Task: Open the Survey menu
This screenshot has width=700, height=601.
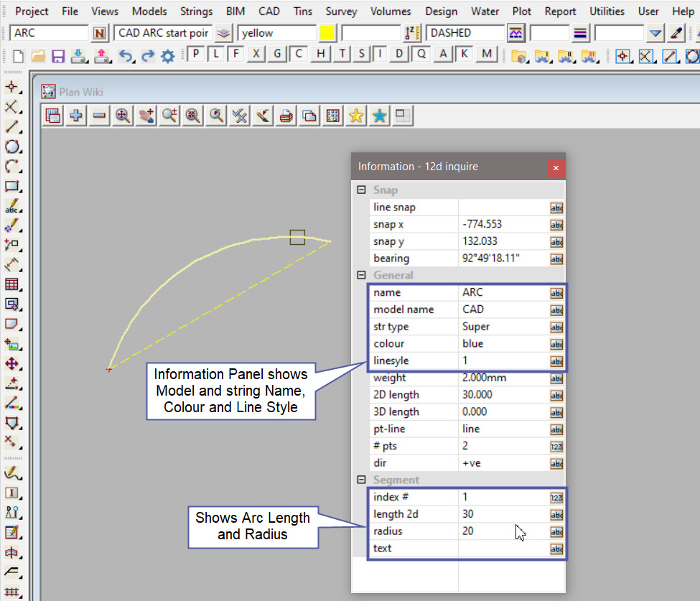Action: click(341, 11)
